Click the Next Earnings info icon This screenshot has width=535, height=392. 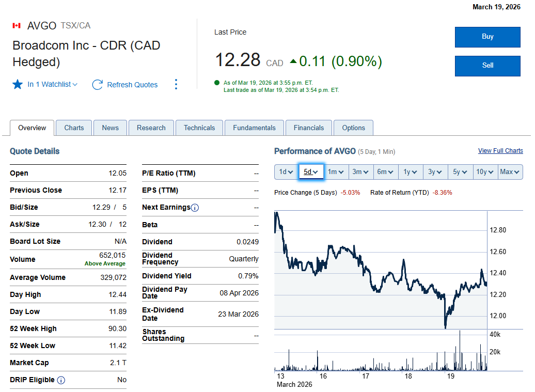tap(195, 208)
